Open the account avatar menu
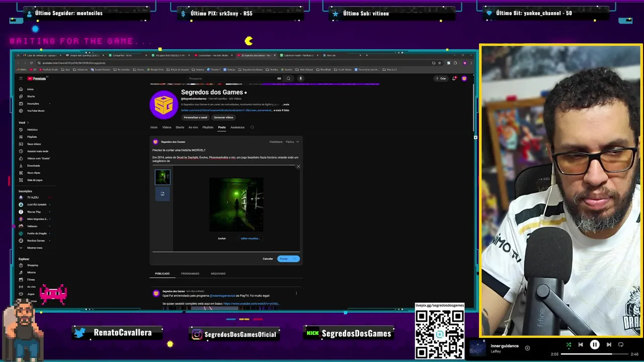This screenshot has height=362, width=644. pos(464,78)
